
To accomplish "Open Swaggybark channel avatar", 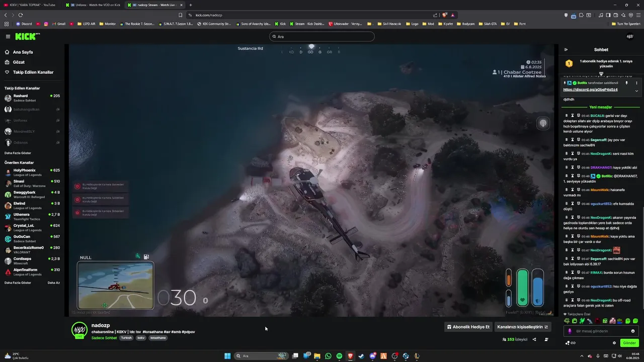I will (8, 195).
